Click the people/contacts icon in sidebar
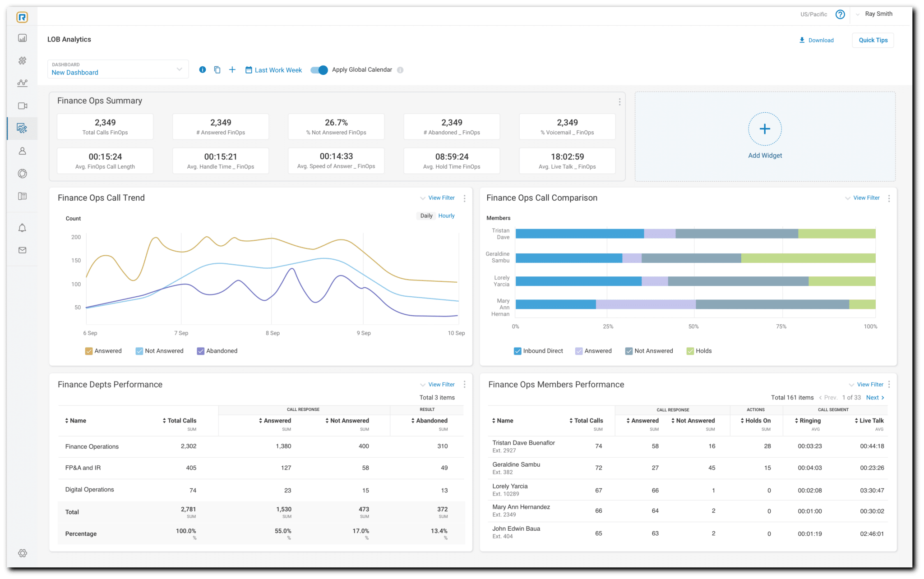The height and width of the screenshot is (579, 924). pos(22,150)
